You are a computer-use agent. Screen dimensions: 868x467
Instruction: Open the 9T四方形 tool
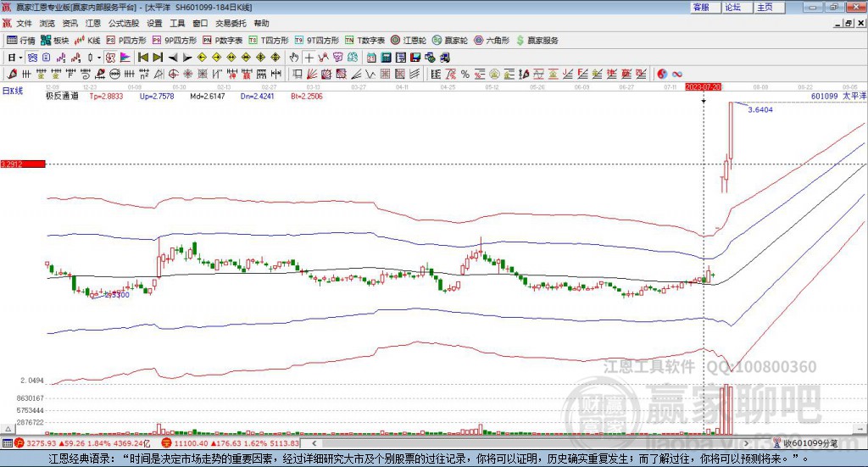317,41
